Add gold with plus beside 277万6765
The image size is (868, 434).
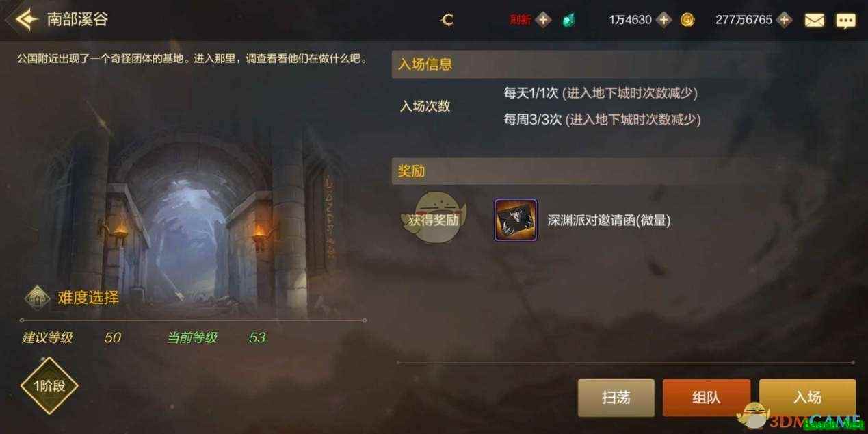[784, 20]
